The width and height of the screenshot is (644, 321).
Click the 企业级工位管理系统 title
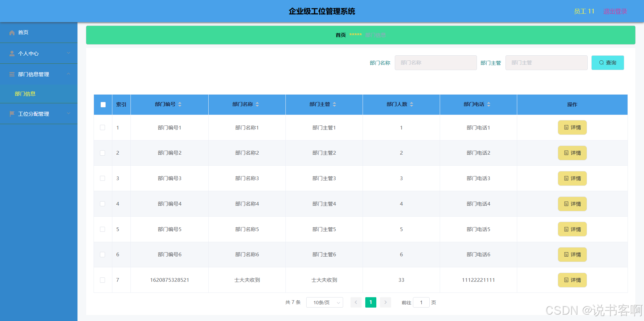322,11
